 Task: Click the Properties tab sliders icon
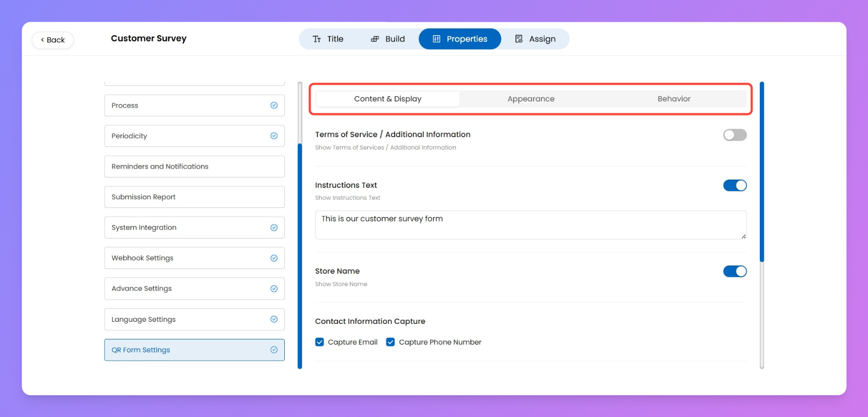coord(437,39)
